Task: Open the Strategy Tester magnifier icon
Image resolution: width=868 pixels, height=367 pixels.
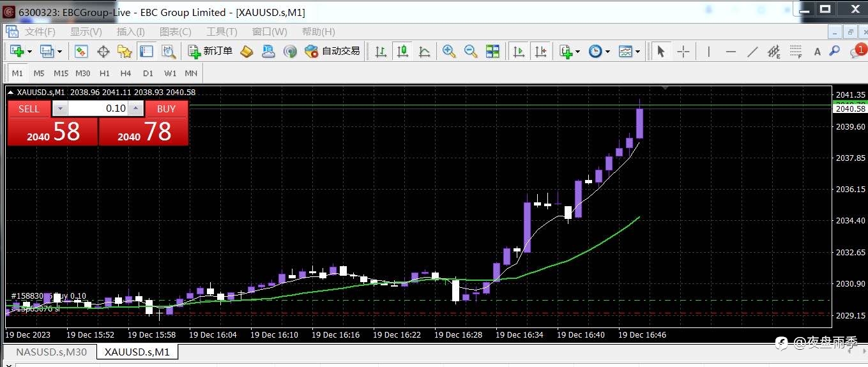Action: [168, 52]
